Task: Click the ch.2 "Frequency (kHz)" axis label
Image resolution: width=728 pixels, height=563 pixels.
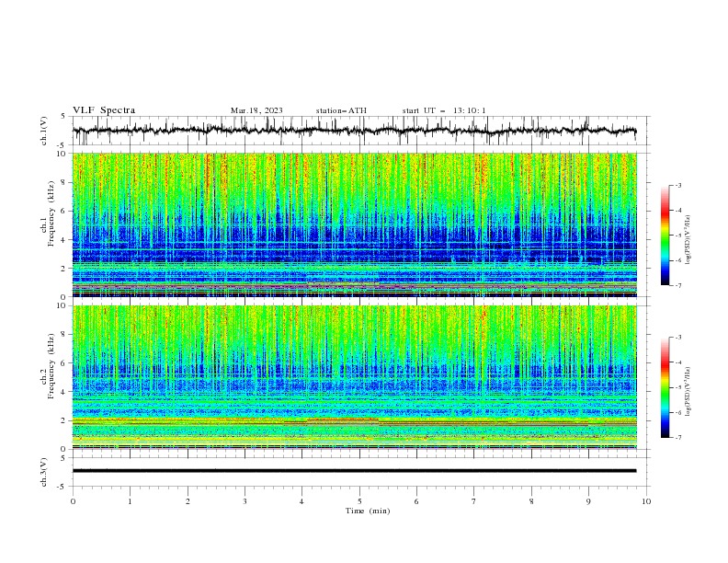Action: [51, 366]
